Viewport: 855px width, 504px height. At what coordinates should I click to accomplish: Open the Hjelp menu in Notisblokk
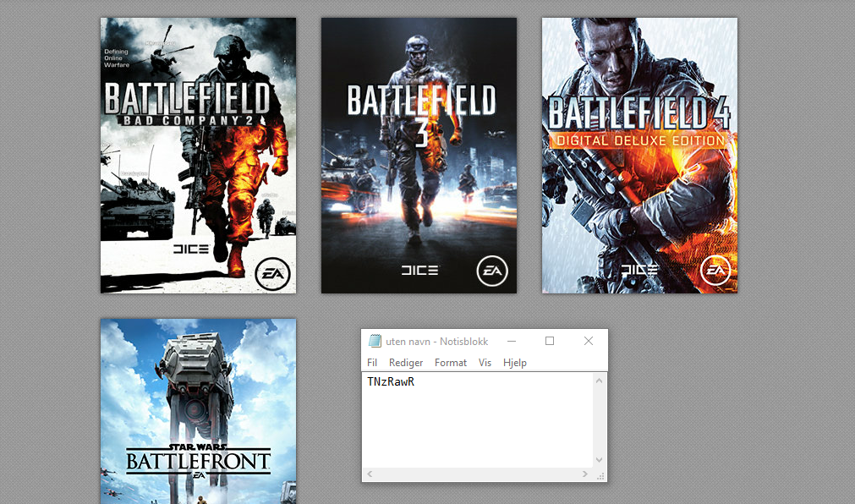515,363
